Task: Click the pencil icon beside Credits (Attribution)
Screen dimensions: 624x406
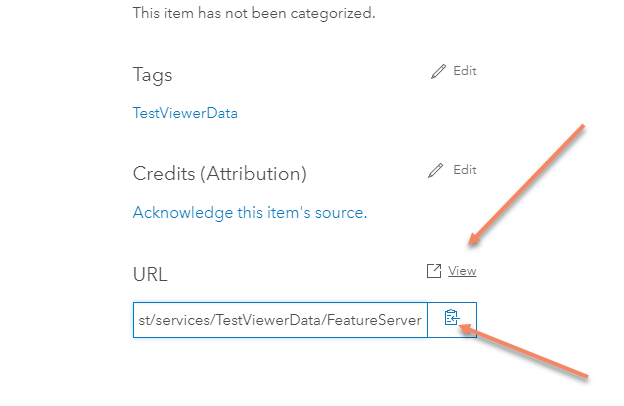Action: pos(435,170)
